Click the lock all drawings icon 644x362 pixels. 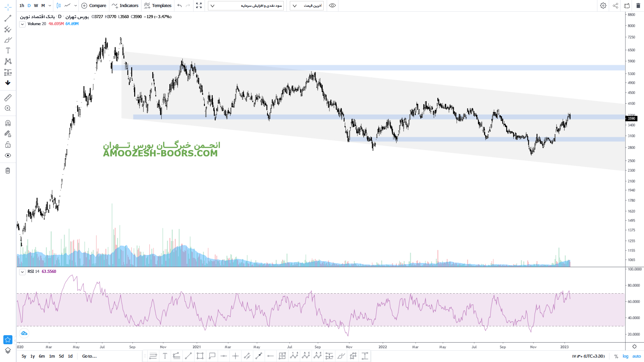click(8, 145)
